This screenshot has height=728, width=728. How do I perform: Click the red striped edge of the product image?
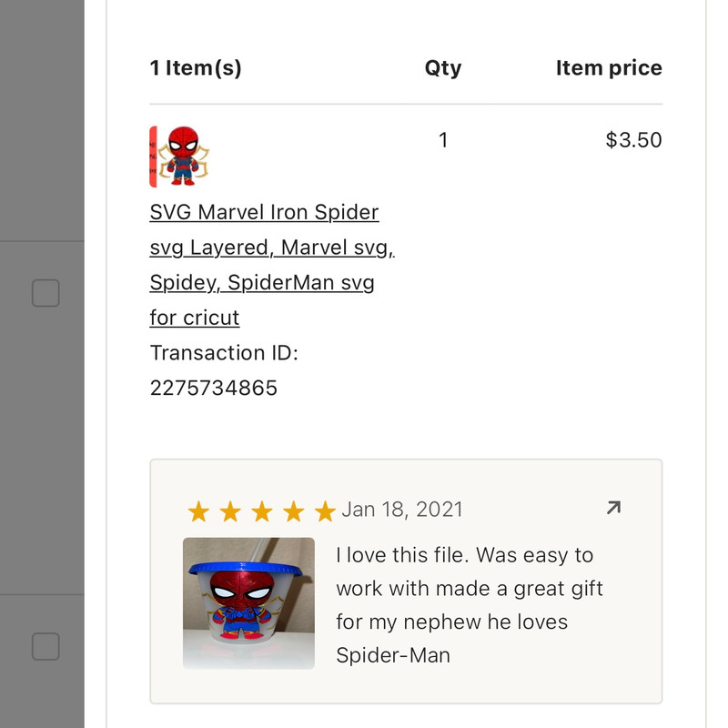click(153, 154)
